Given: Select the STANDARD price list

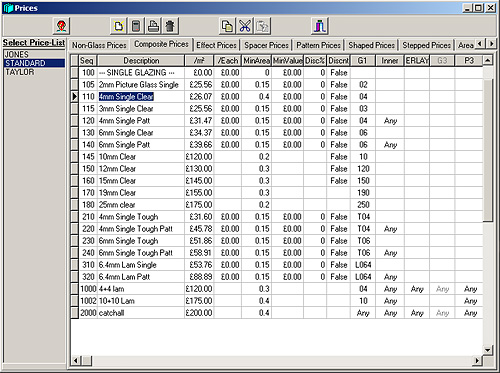Looking at the screenshot, I should (x=34, y=63).
